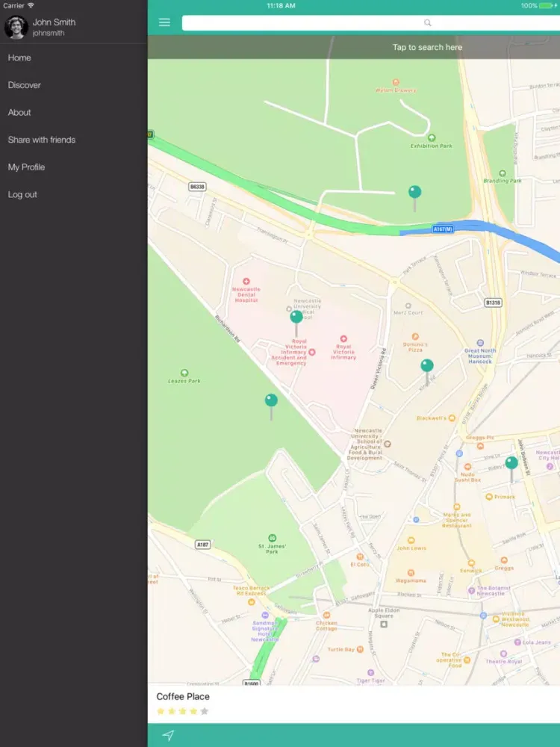Click the search bar field
This screenshot has height=747, width=560.
371,22
